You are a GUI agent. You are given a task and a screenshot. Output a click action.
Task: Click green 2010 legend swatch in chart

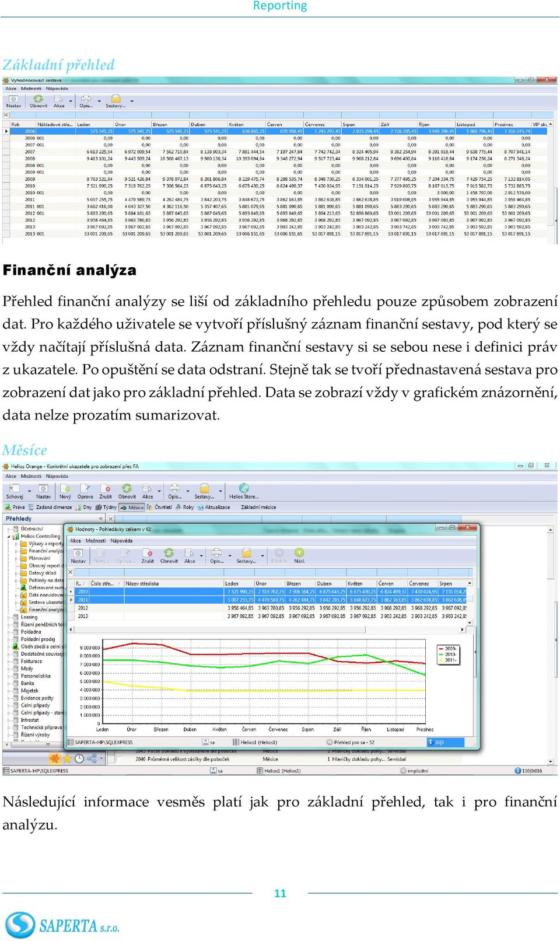point(440,655)
